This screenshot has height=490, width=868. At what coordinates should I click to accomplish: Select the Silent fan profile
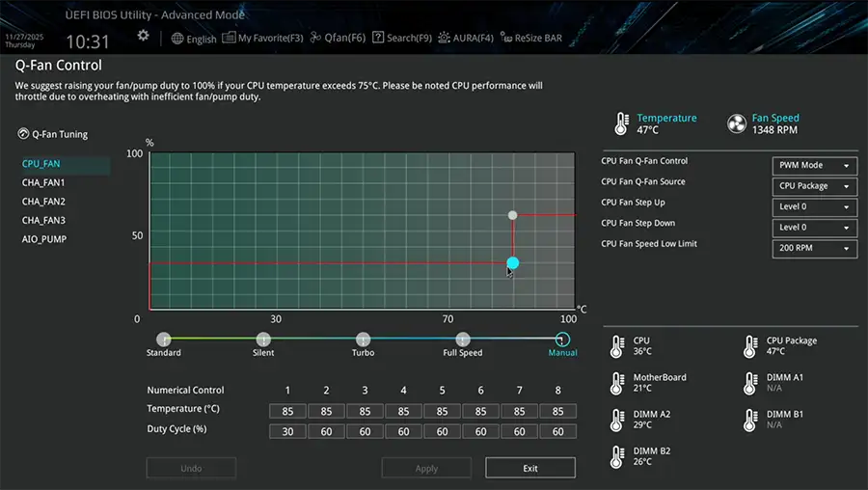point(263,340)
